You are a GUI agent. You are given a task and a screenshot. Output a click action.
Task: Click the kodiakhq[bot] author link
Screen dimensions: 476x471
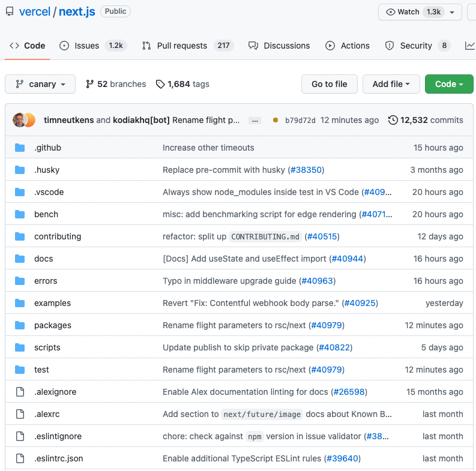coord(141,120)
